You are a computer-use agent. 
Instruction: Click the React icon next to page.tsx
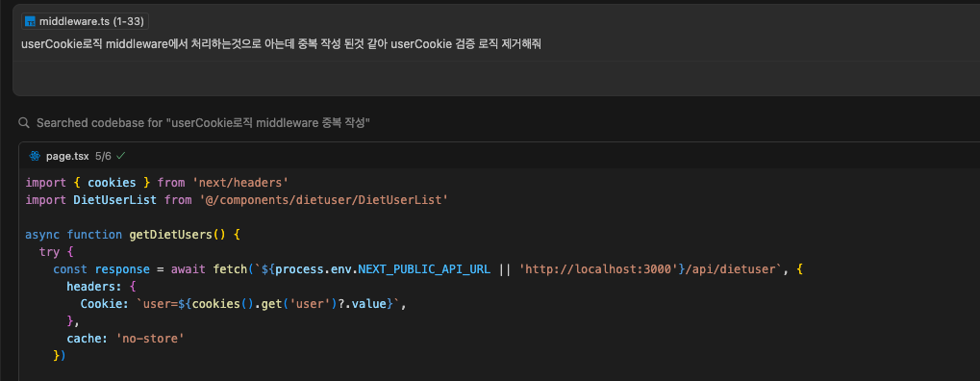click(35, 155)
